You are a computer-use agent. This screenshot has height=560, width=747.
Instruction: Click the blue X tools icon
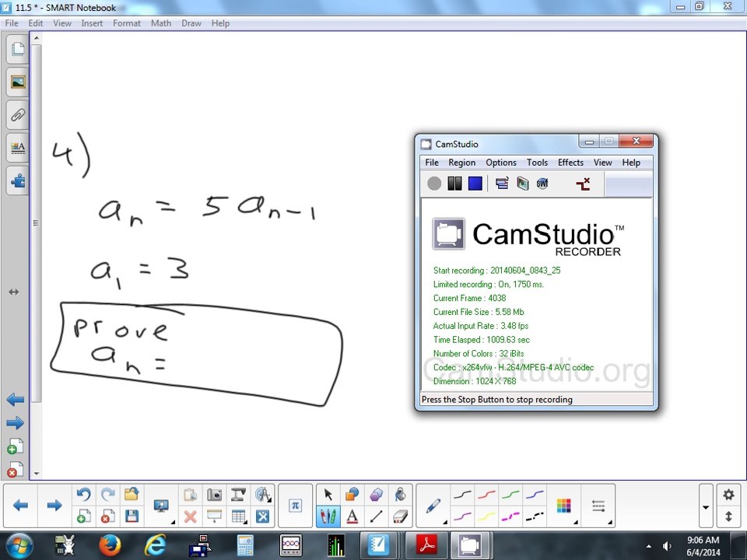click(x=262, y=516)
